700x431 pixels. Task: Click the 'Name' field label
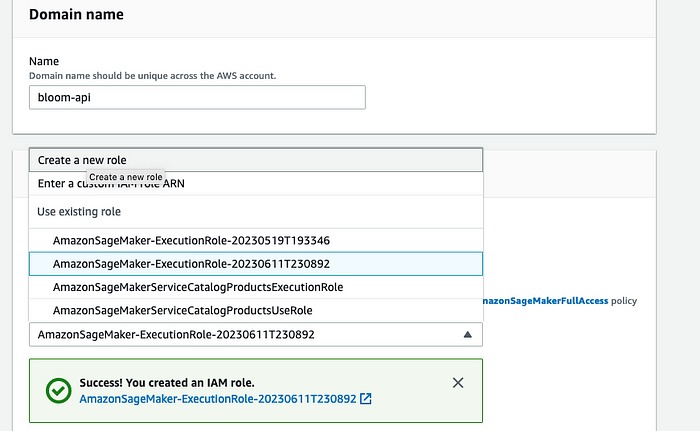45,62
